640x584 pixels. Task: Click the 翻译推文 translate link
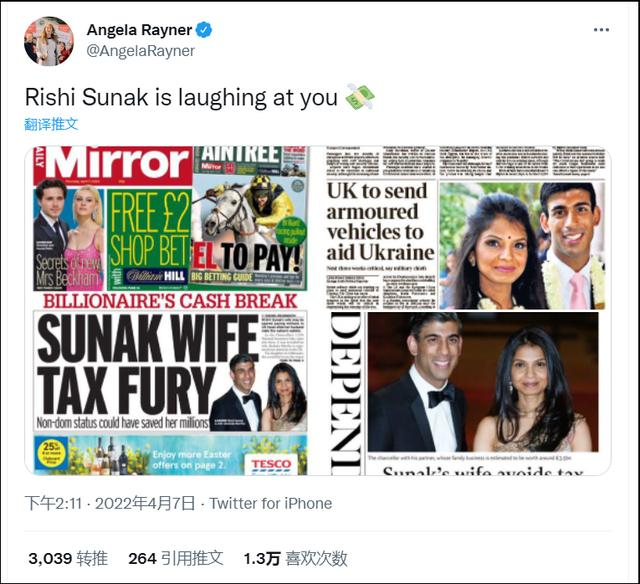pyautogui.click(x=52, y=124)
